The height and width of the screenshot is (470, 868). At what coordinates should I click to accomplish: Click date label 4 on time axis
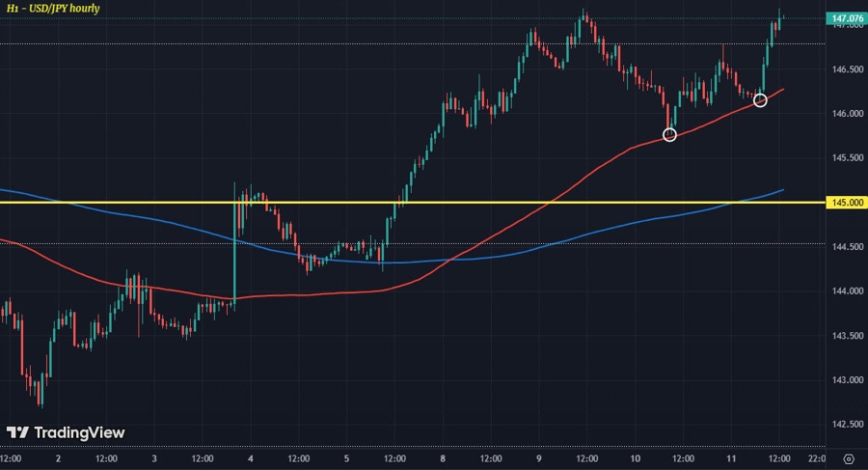[x=251, y=458]
